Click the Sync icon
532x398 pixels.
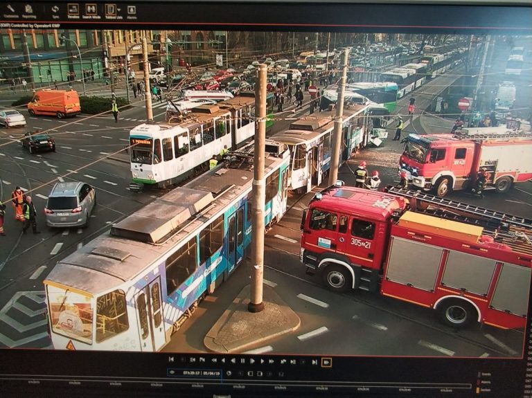click(x=55, y=10)
